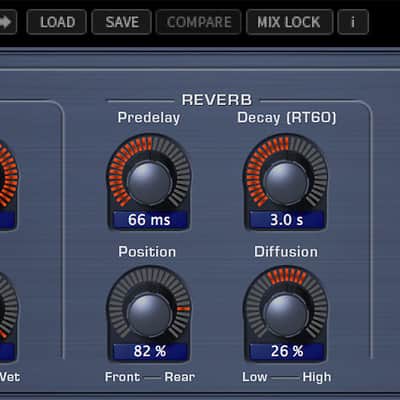
Task: Open the LOAD preset button
Action: click(57, 22)
